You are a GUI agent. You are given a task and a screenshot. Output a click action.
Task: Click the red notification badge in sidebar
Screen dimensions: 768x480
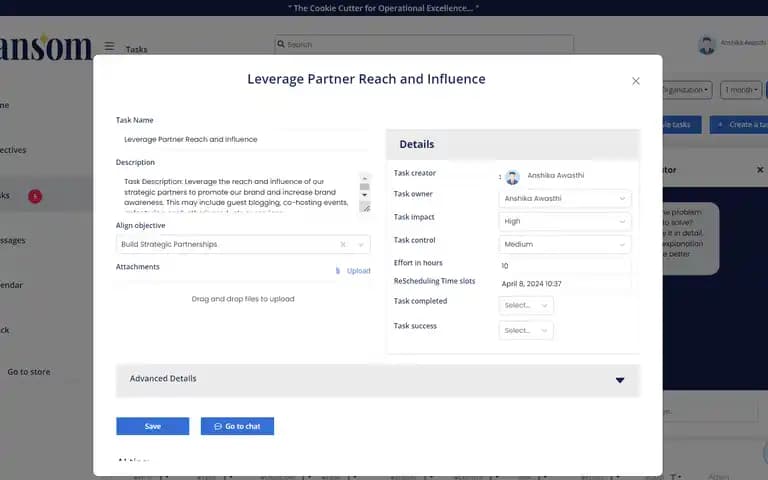pyautogui.click(x=35, y=196)
